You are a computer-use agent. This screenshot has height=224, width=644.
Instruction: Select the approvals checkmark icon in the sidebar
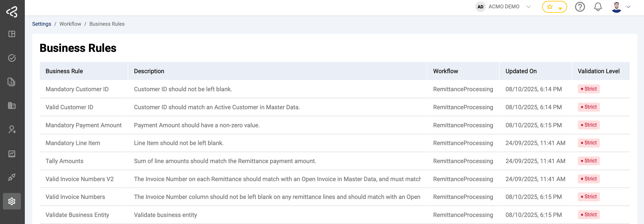(11, 58)
